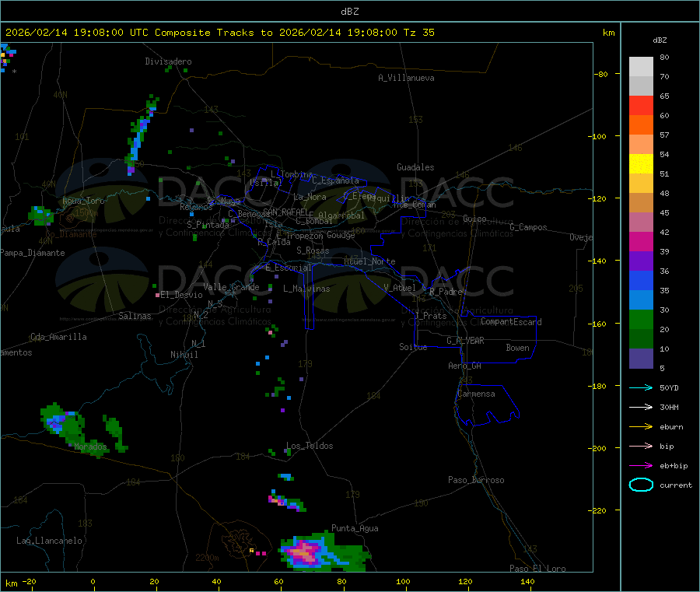Select the light grey top legend band
The height and width of the screenshot is (592, 700).
click(641, 67)
